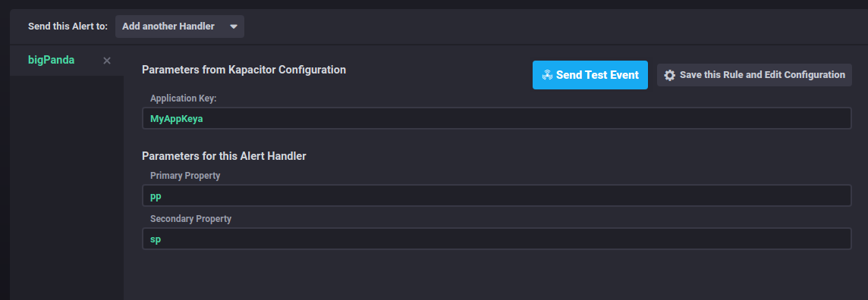Image resolution: width=868 pixels, height=300 pixels.
Task: Save this Rule and Edit Configuration
Action: click(754, 74)
